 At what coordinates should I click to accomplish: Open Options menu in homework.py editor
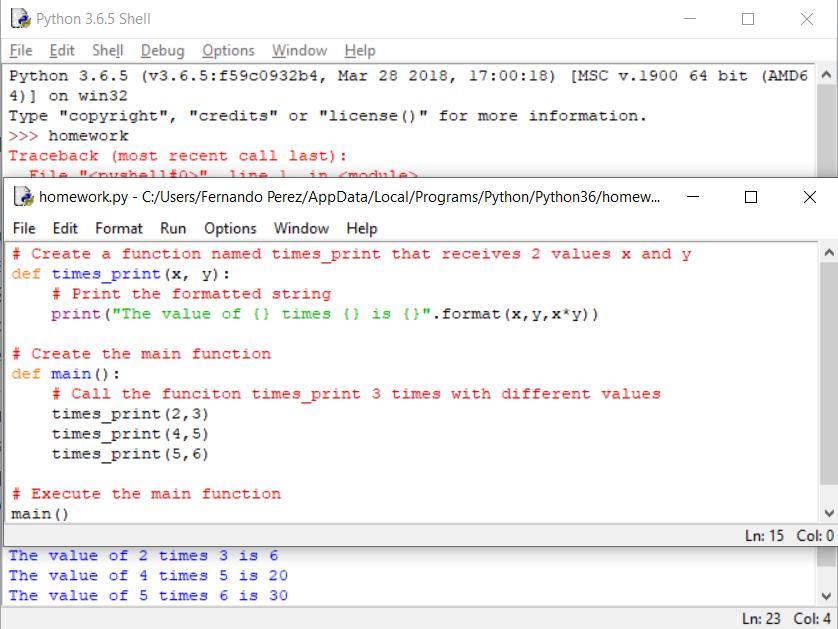tap(230, 229)
